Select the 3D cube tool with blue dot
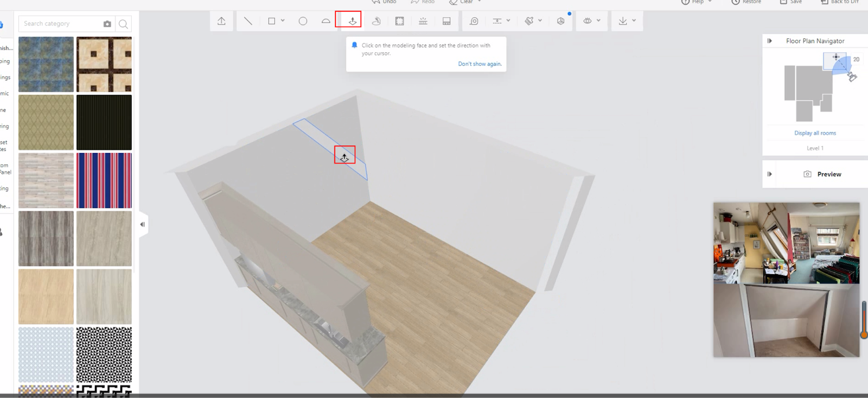 coord(560,21)
